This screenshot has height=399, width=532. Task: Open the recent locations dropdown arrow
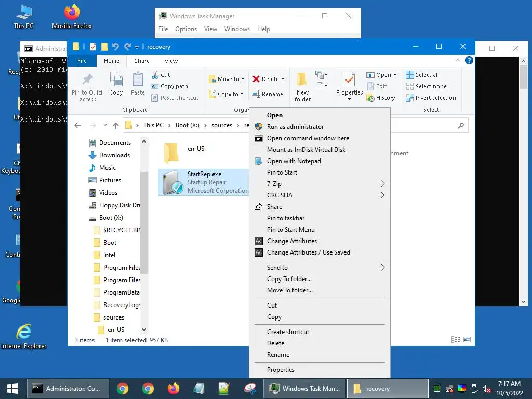point(105,125)
